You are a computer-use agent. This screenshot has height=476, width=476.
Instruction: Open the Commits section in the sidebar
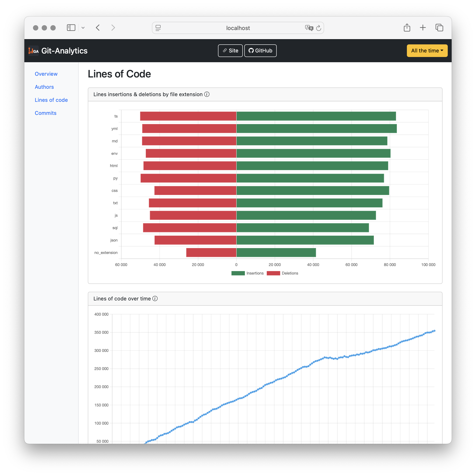point(46,113)
